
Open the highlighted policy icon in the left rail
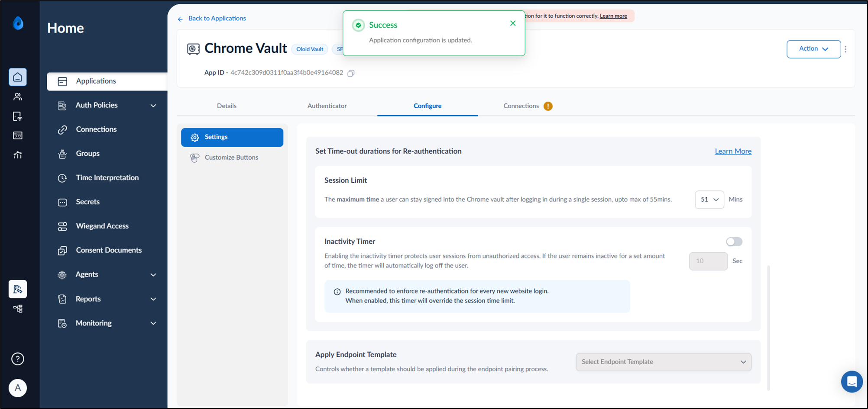point(18,289)
